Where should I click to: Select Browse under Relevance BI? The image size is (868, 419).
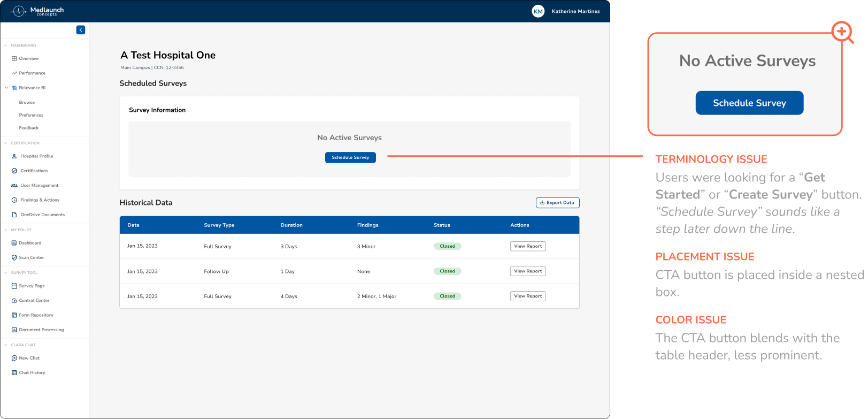pyautogui.click(x=27, y=102)
